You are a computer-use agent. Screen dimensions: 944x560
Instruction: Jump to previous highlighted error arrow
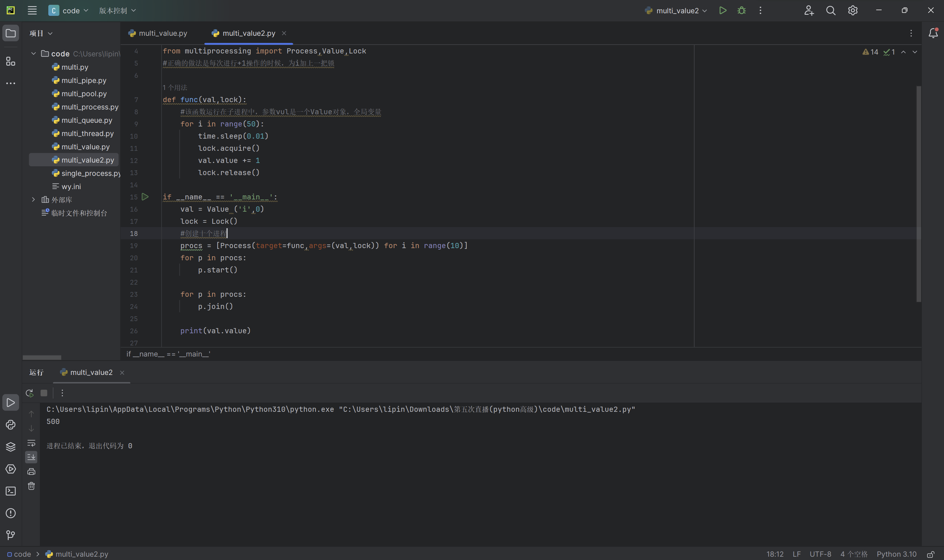pos(903,52)
